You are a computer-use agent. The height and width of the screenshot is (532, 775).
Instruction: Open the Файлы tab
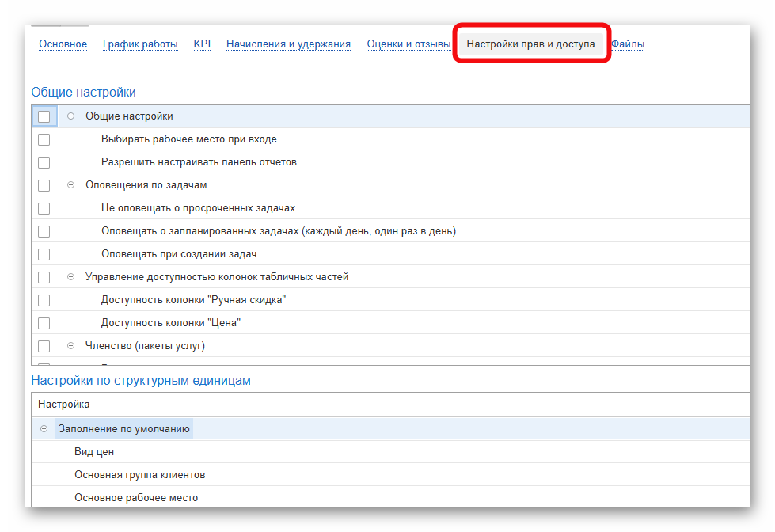[x=628, y=44]
